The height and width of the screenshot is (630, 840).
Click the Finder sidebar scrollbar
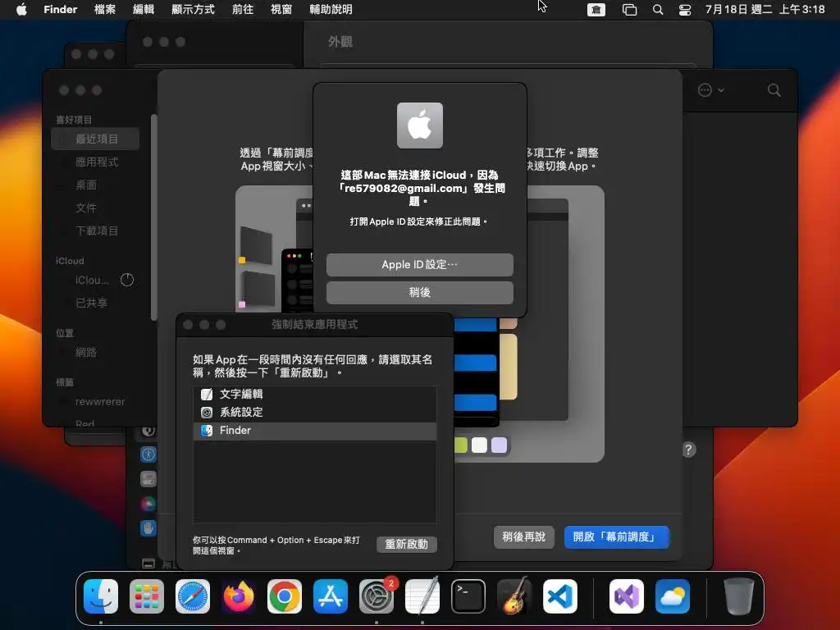click(x=153, y=217)
